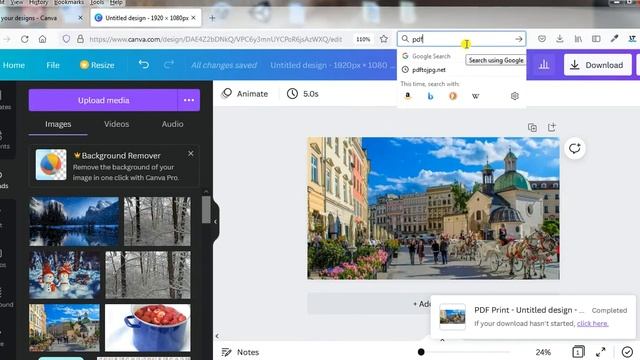Open the History menu in Firefox

pyautogui.click(x=38, y=2)
